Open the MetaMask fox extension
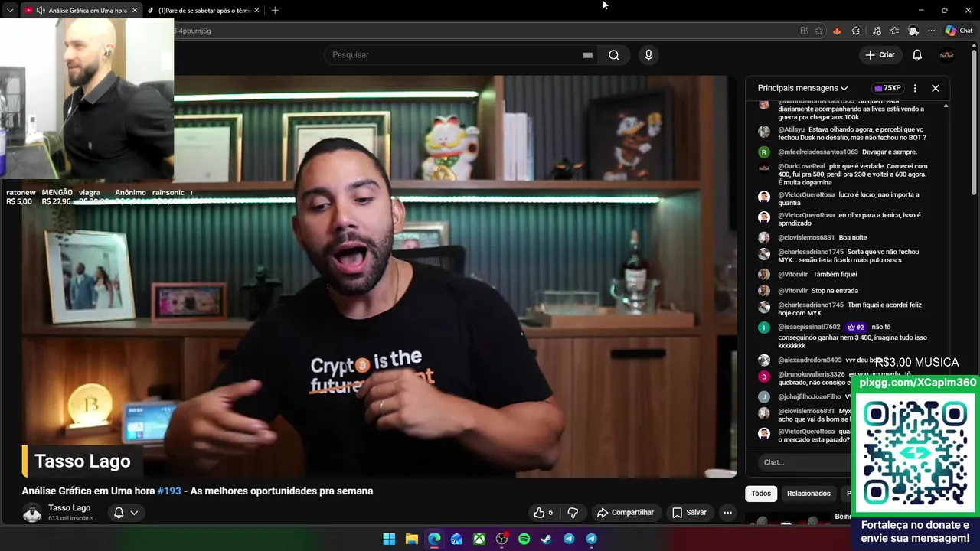980x551 pixels. tap(837, 31)
